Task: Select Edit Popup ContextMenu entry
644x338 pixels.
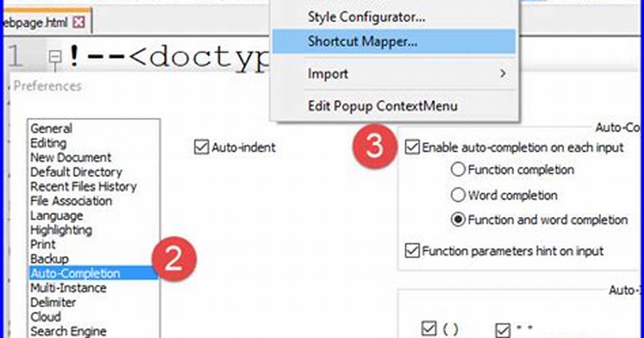Action: click(x=394, y=106)
